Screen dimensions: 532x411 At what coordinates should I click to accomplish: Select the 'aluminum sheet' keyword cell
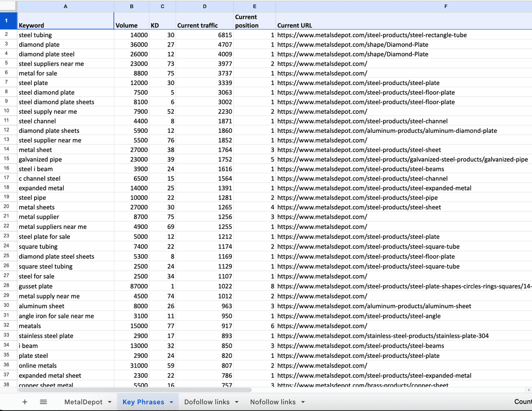click(x=66, y=306)
